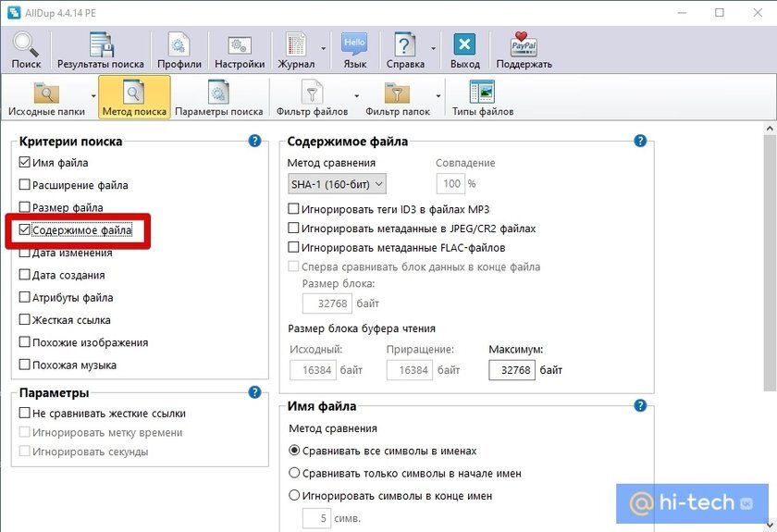Open Результаты поиска results view
Image resolution: width=777 pixels, height=532 pixels.
pos(101,51)
